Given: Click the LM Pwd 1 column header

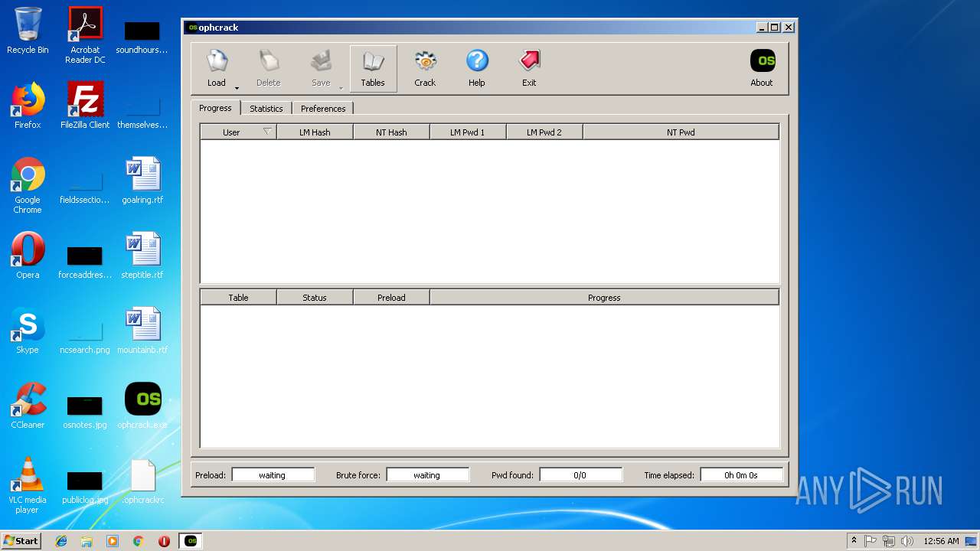Looking at the screenshot, I should [468, 132].
